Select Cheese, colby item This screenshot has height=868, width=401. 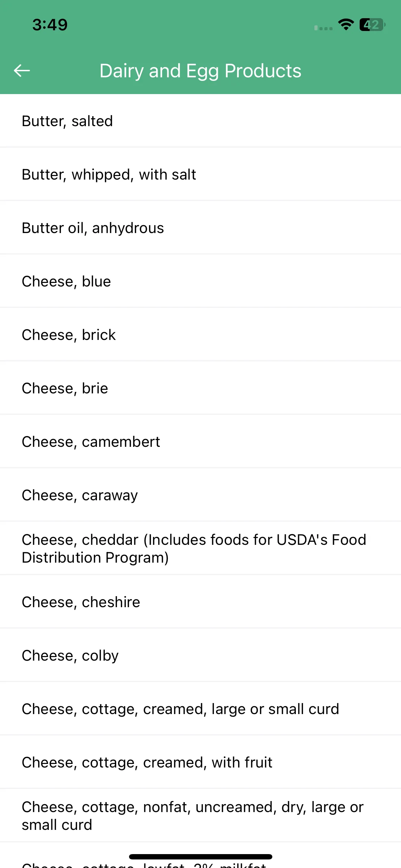click(200, 655)
